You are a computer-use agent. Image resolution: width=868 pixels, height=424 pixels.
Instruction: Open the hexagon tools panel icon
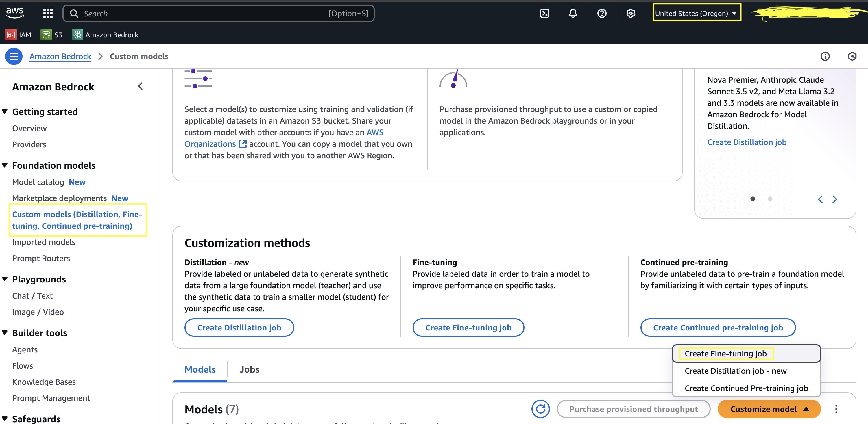pos(852,56)
